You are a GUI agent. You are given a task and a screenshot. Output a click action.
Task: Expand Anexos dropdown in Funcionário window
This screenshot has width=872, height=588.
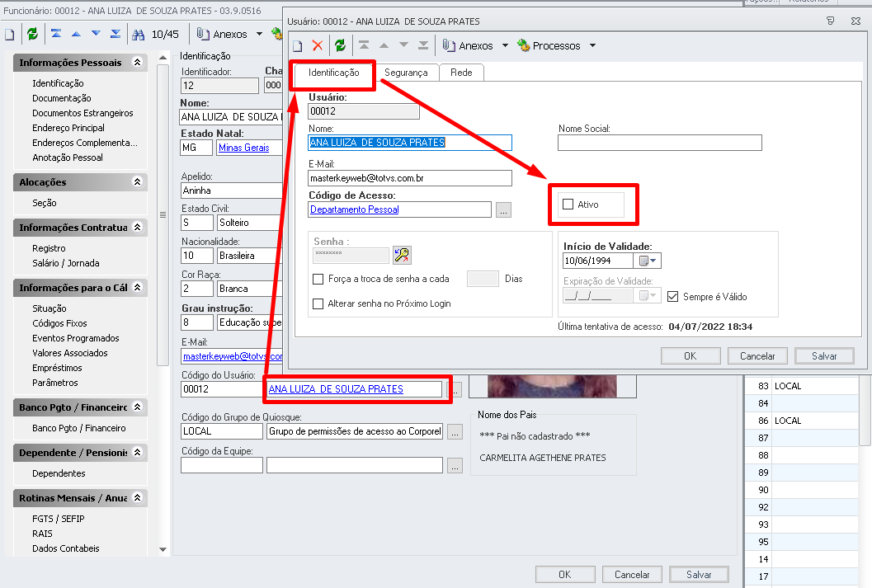(x=259, y=34)
